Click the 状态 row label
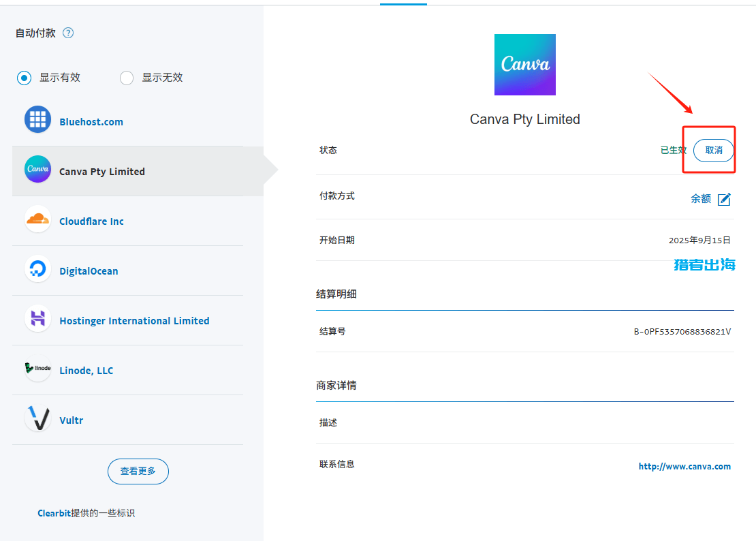 tap(328, 151)
